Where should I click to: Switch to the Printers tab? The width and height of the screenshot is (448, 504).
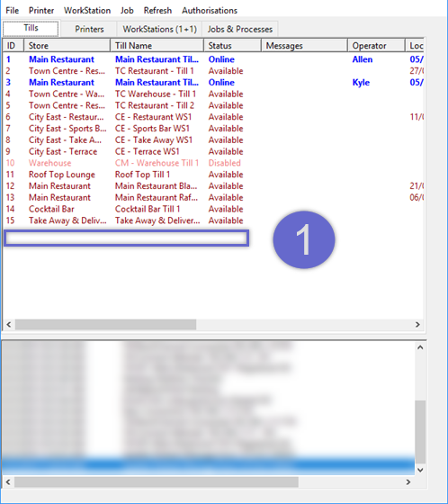89,29
